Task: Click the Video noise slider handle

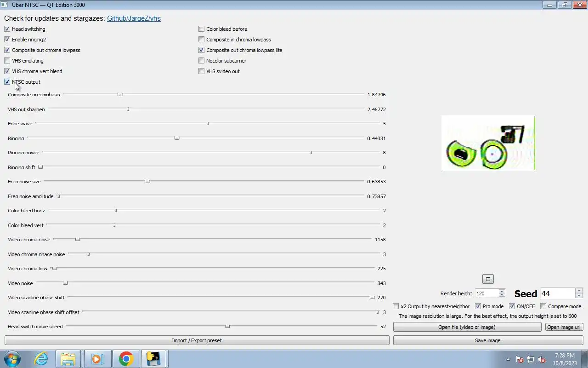Action: [65, 283]
